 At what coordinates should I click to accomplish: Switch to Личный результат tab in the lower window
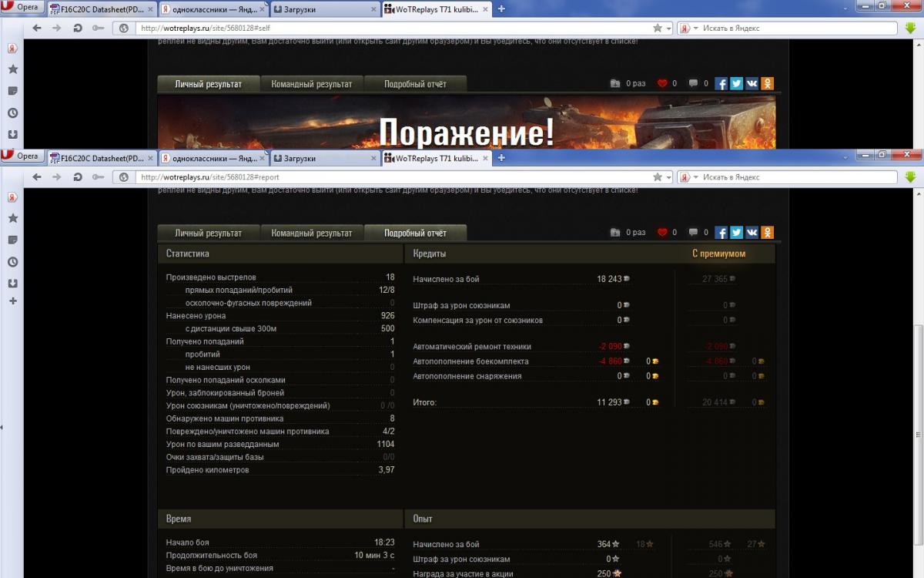tap(208, 233)
